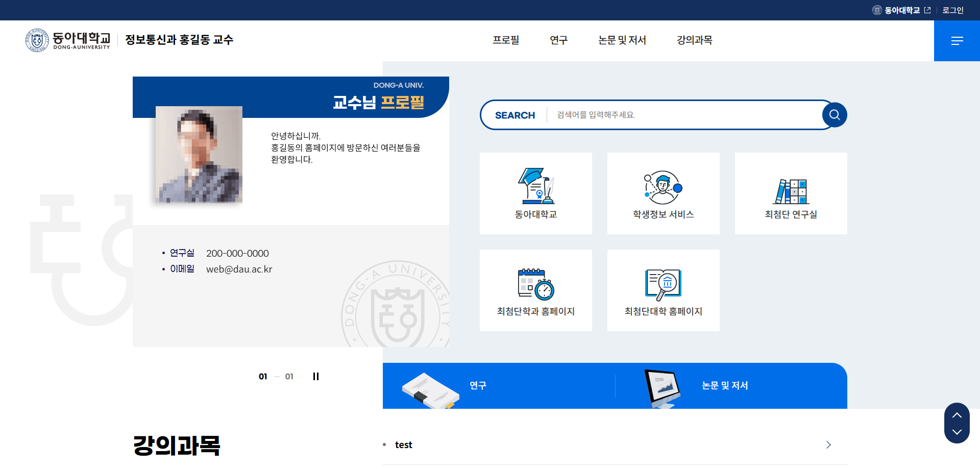Click the 로그인 link
980x469 pixels.
952,10
